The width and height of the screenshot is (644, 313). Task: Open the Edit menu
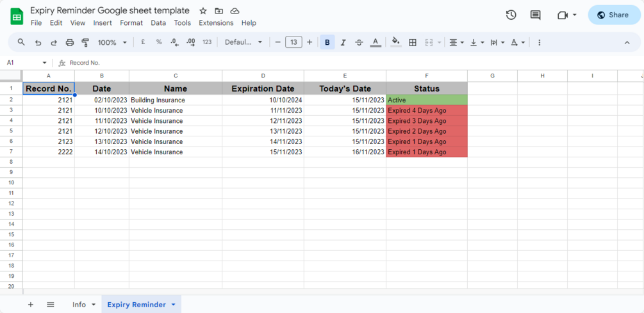56,23
